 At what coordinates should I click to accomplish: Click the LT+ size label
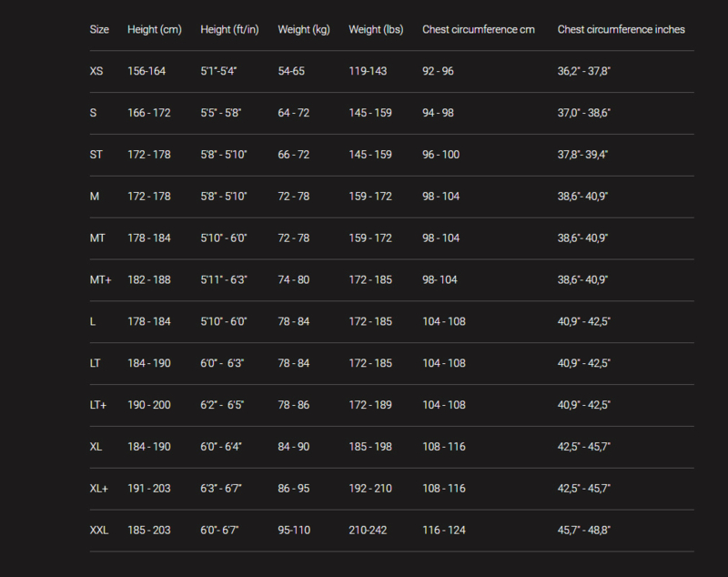[x=98, y=405]
